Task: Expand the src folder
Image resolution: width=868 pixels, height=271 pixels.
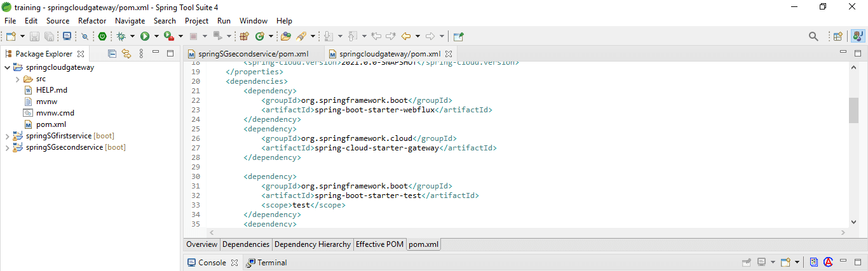Action: (x=18, y=79)
